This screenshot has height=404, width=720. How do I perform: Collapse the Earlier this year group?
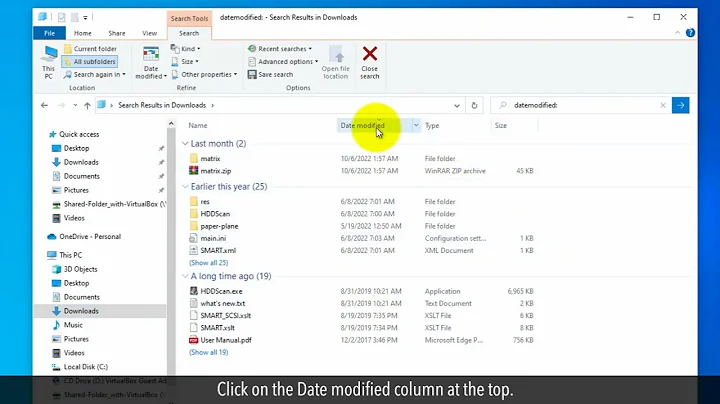[x=185, y=187]
